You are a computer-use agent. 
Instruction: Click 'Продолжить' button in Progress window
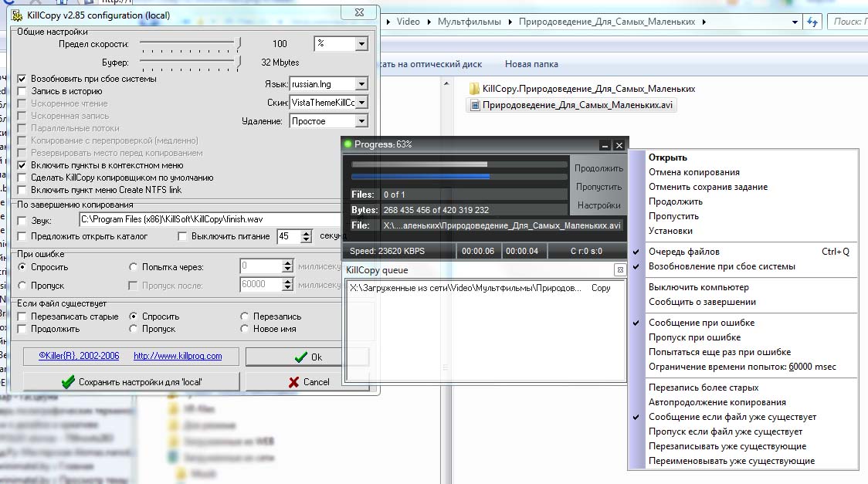[598, 168]
